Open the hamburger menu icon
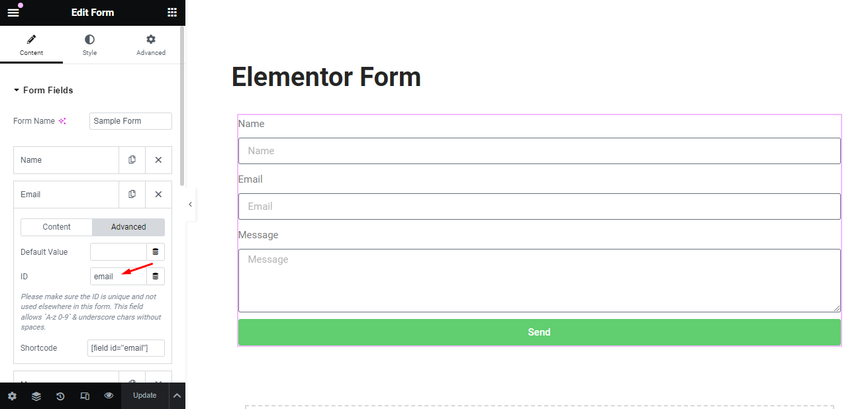This screenshot has height=409, width=868. click(13, 13)
